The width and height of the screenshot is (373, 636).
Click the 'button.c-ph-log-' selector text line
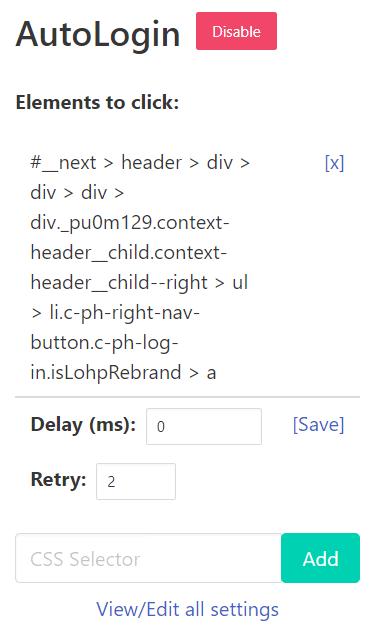(x=105, y=343)
